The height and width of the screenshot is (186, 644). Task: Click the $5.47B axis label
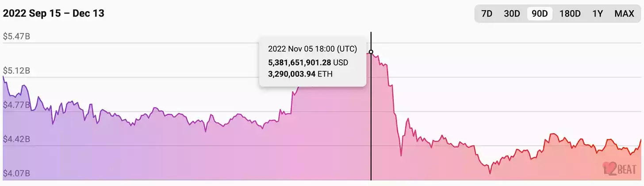pos(16,37)
